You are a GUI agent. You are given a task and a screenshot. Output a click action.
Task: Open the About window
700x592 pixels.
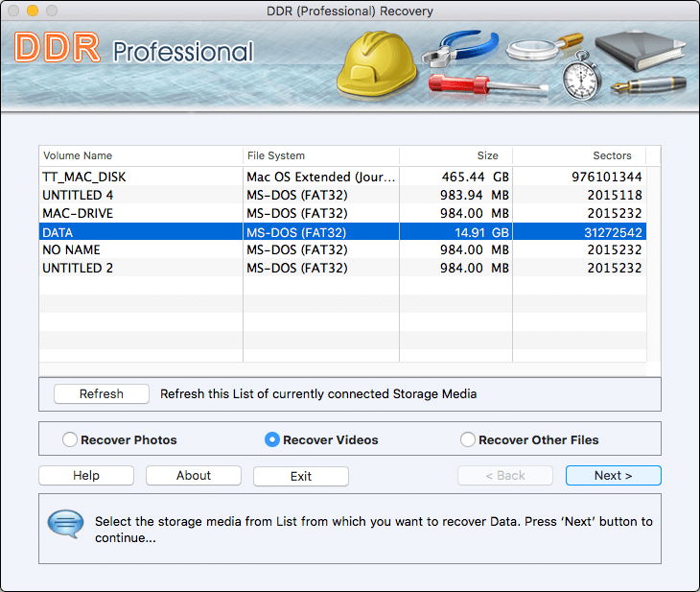tap(194, 475)
